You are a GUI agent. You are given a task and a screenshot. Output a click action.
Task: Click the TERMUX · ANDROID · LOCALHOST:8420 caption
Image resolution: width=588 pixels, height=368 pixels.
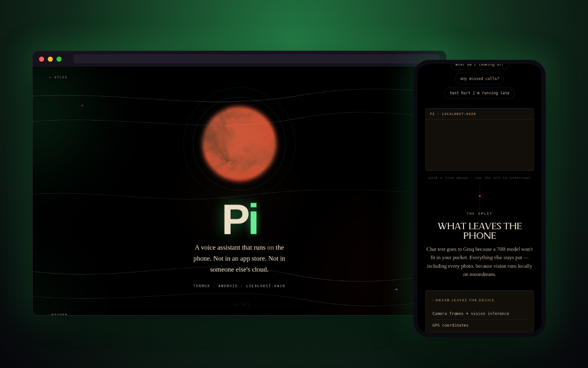click(x=239, y=286)
